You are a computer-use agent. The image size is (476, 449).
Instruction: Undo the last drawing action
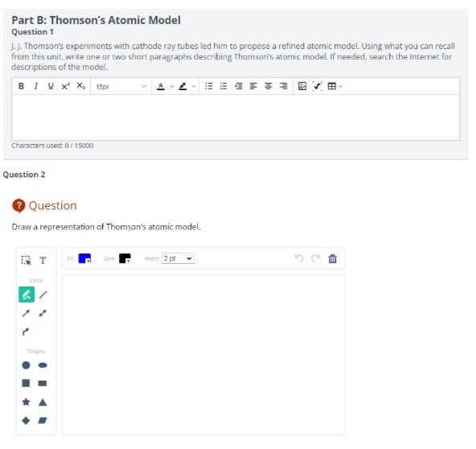(x=299, y=258)
